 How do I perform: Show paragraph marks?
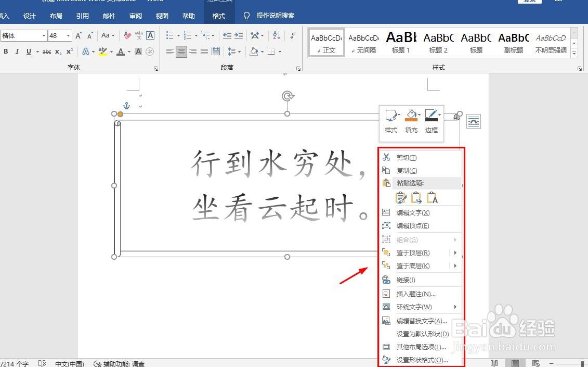(293, 35)
